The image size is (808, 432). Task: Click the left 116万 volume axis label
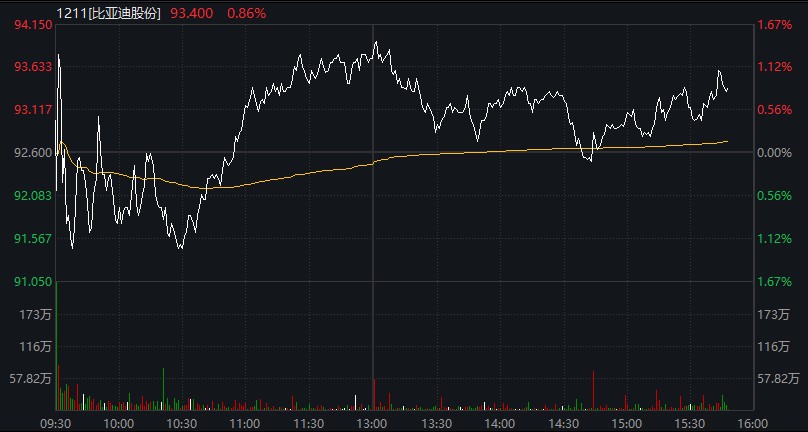pyautogui.click(x=38, y=347)
